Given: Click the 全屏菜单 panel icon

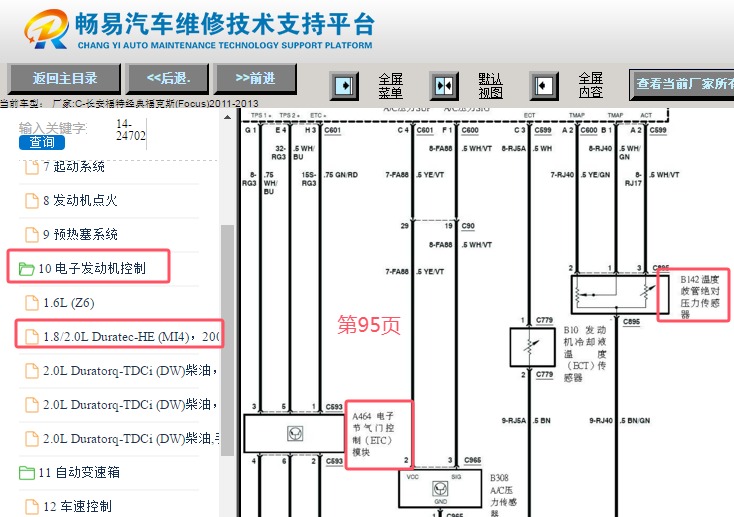Looking at the screenshot, I should click(x=345, y=86).
